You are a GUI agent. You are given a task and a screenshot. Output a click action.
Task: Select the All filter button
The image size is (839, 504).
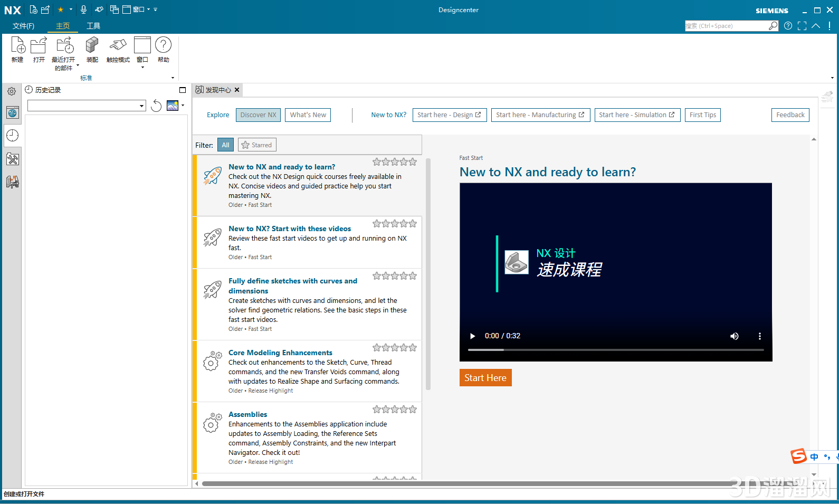pyautogui.click(x=225, y=145)
